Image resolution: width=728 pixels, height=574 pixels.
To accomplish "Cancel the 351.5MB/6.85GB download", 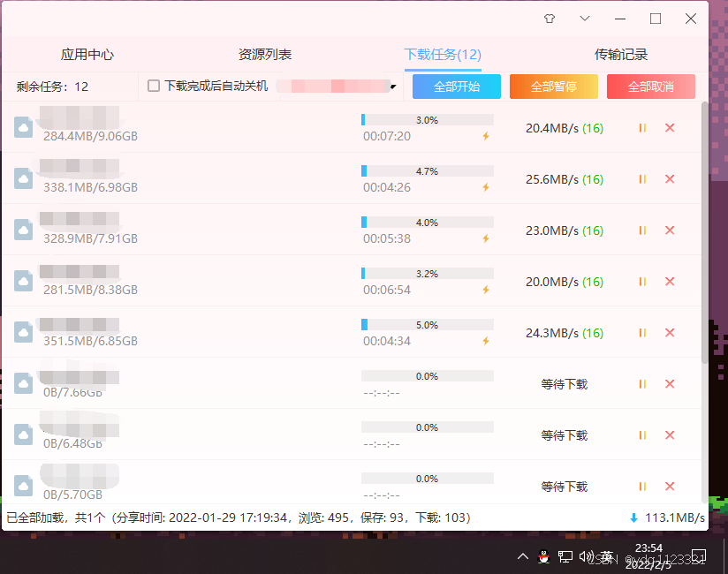I will 670,333.
